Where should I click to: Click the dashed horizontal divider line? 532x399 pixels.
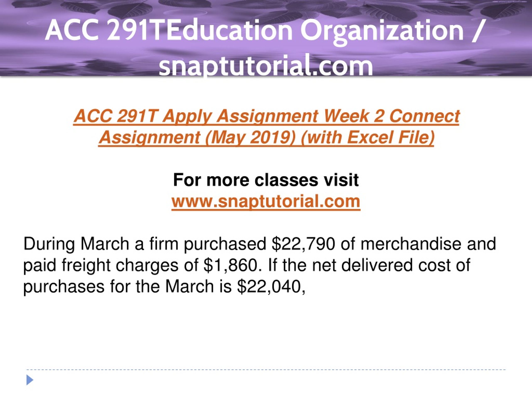tap(266, 370)
